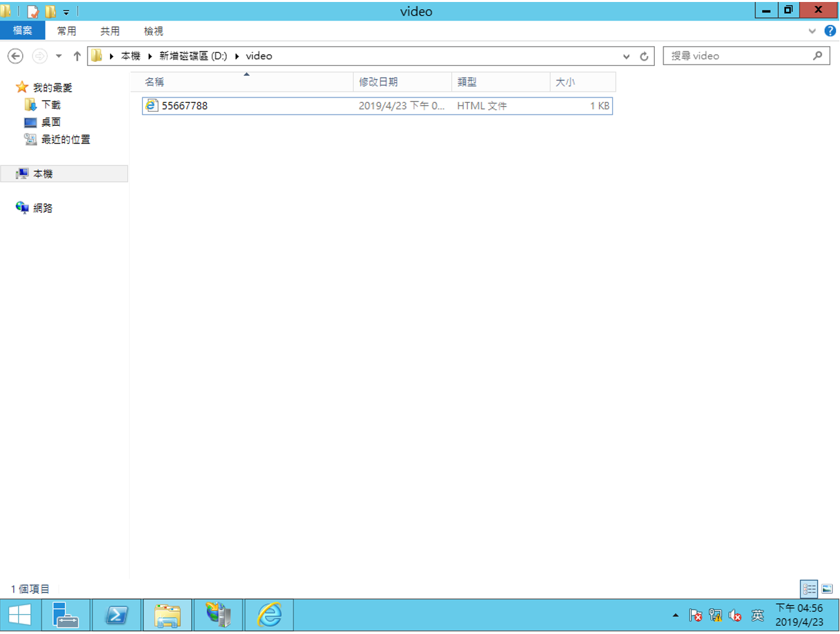Open Server Manager from taskbar
Screen dimensions: 840x634
click(x=66, y=616)
